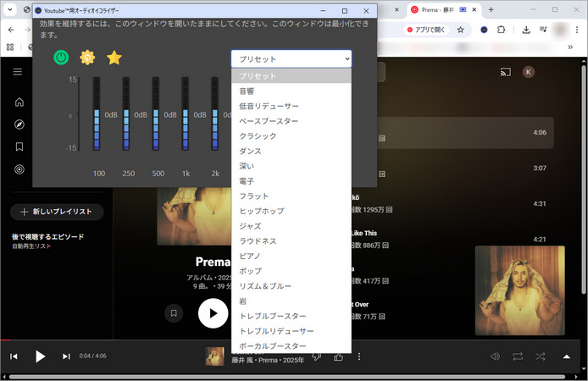Open the Extensions puzzle icon
Viewport: 588px width, 381px height.
501,30
